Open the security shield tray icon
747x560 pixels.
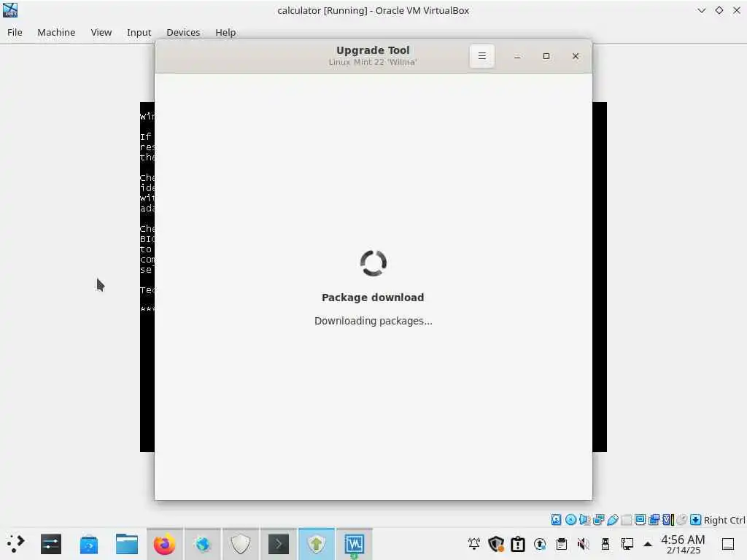[x=496, y=544]
